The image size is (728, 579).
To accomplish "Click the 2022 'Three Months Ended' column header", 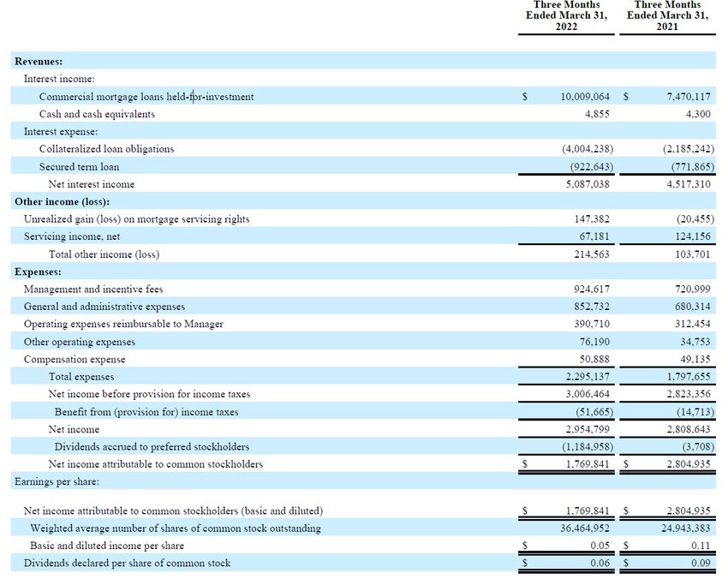I will point(566,15).
